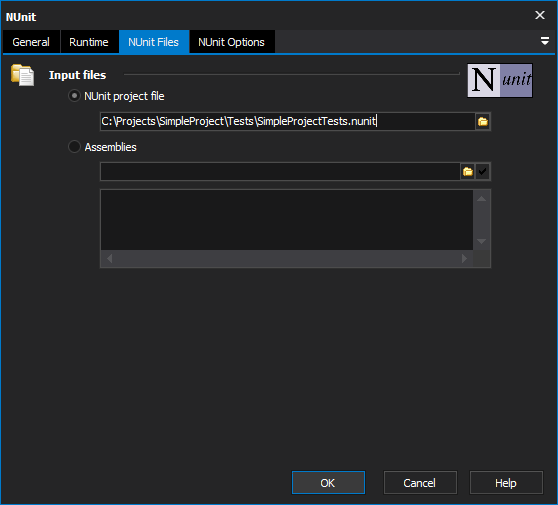Select the Assemblies radio button

point(74,147)
